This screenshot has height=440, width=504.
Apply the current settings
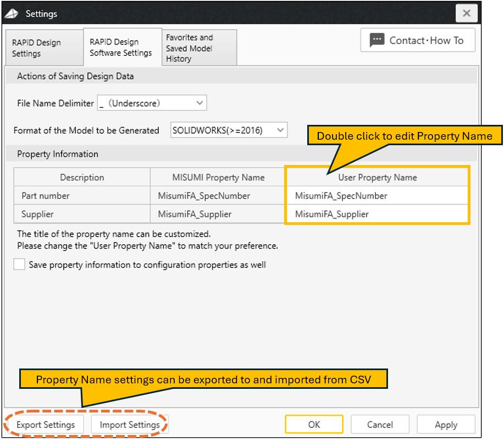[x=446, y=425]
